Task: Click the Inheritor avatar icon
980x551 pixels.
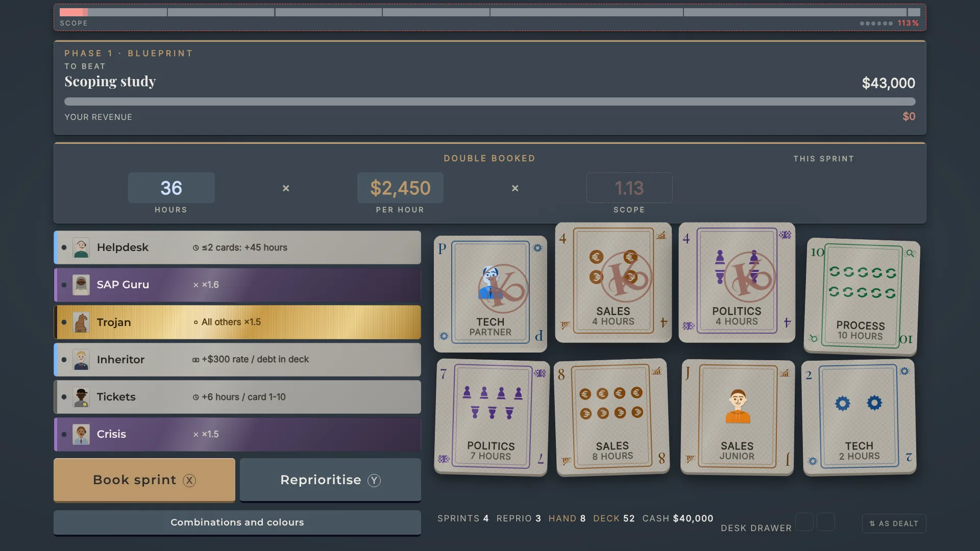Action: click(81, 360)
